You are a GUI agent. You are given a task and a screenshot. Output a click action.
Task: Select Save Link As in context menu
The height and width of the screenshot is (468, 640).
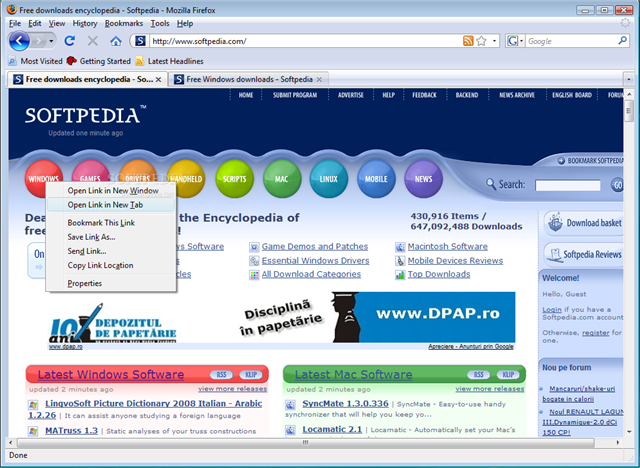click(x=111, y=237)
